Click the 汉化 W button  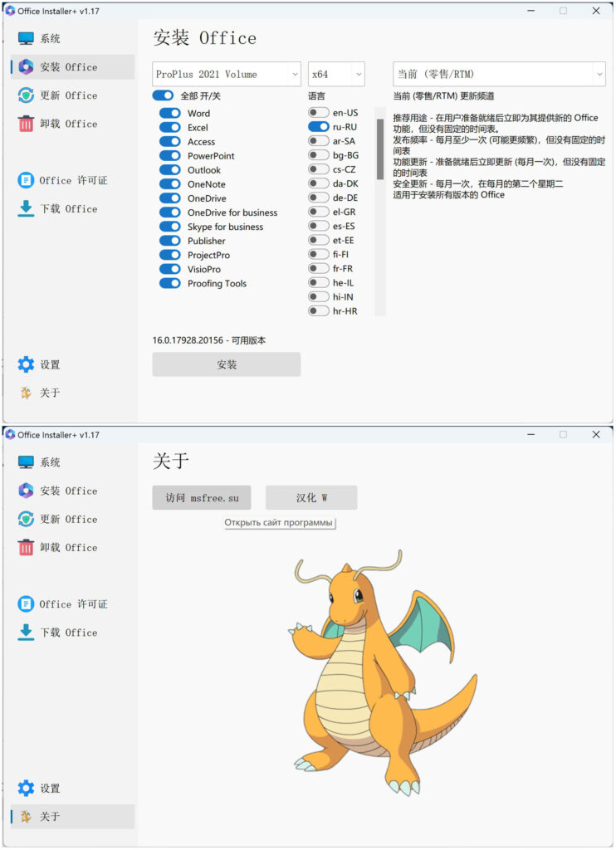pos(311,498)
